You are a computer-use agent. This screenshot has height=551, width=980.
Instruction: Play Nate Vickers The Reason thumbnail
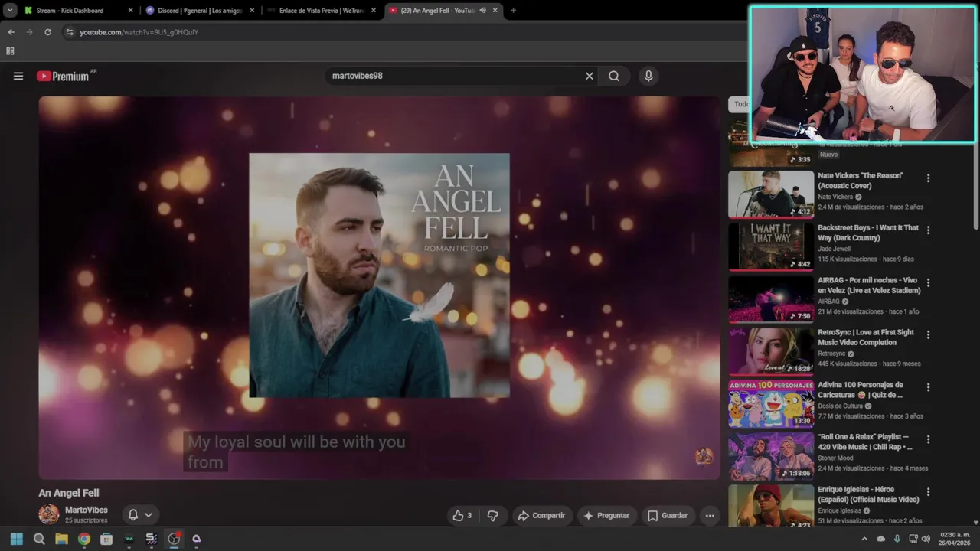coord(771,194)
